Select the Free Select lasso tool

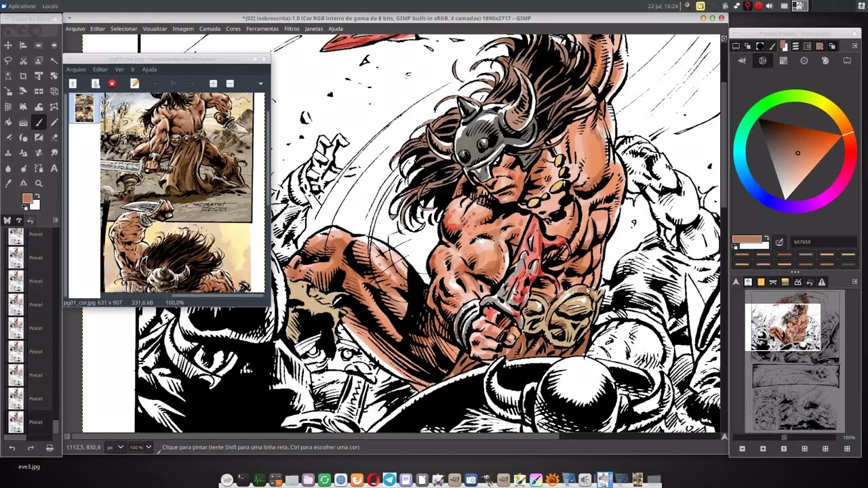tap(8, 61)
